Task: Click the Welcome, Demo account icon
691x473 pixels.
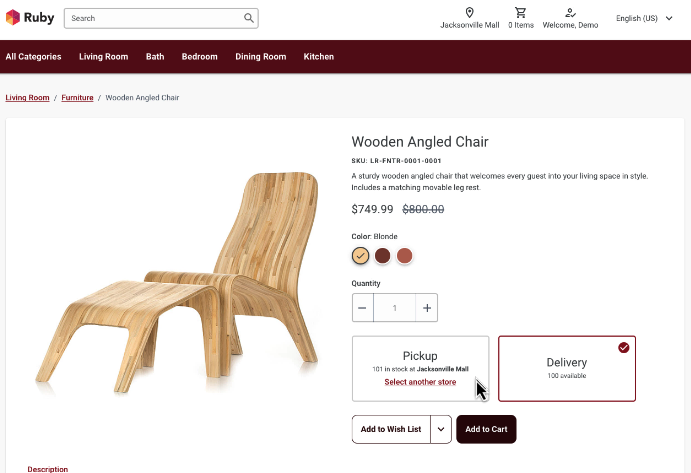Action: [570, 13]
